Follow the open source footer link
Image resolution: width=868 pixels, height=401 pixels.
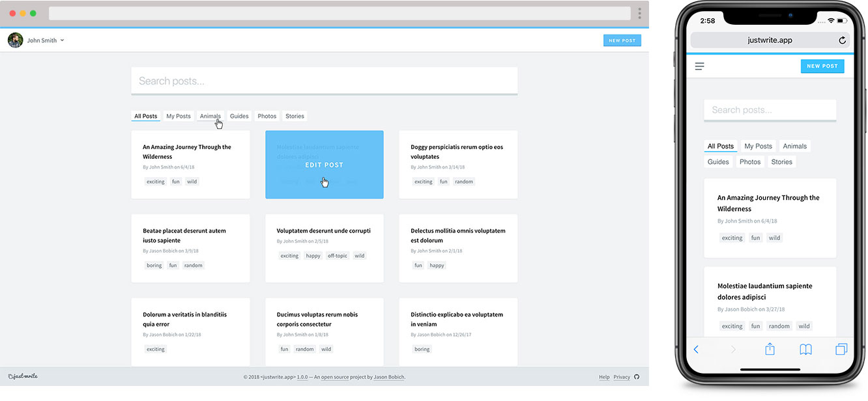click(x=334, y=376)
